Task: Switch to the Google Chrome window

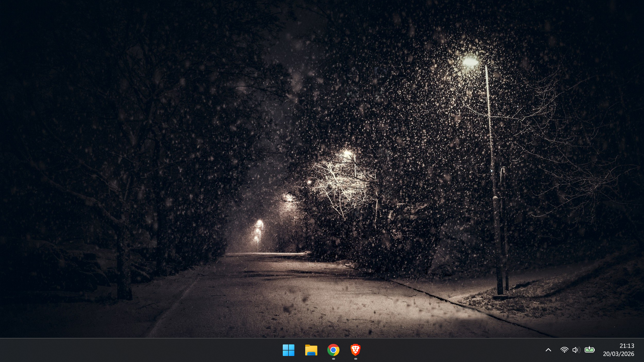Action: pos(333,350)
